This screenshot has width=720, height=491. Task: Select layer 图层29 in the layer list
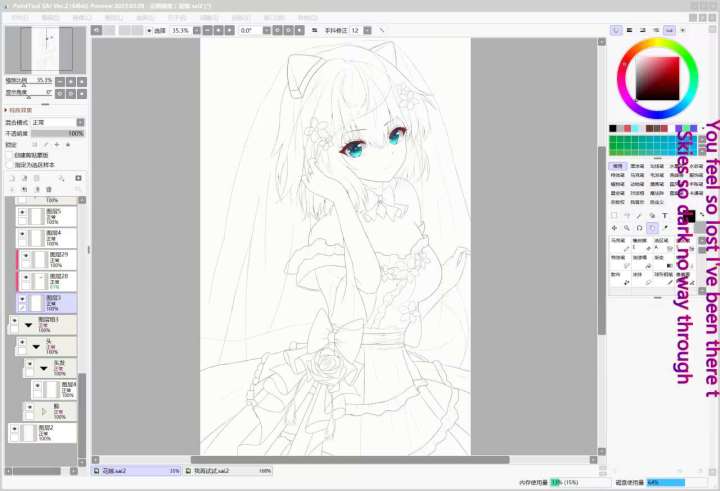tap(47, 260)
